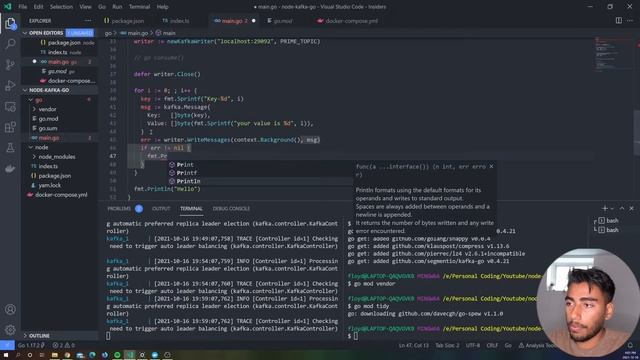
Task: Show the Debug Console panel tab
Action: (x=231, y=209)
